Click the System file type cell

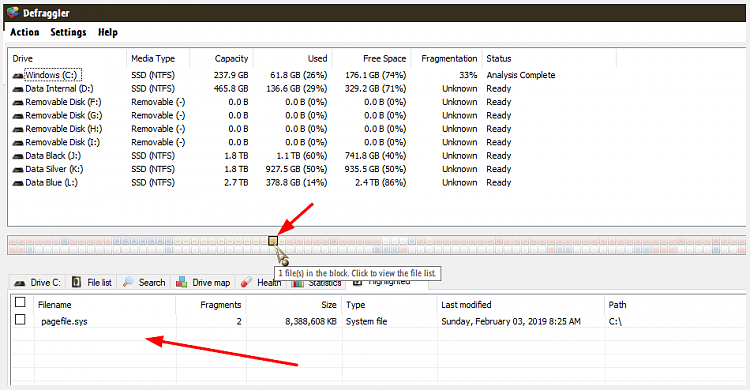[366, 322]
